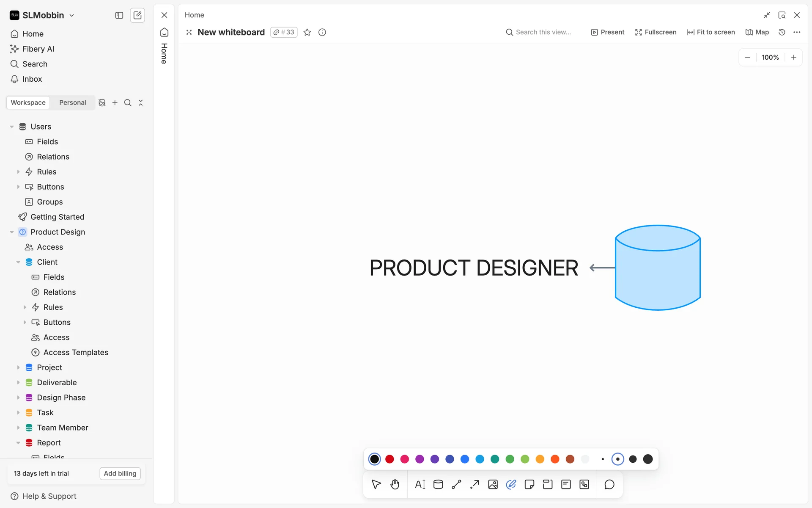Viewport: 812px width, 508px height.
Task: Star the New whiteboard as favorite
Action: (307, 32)
